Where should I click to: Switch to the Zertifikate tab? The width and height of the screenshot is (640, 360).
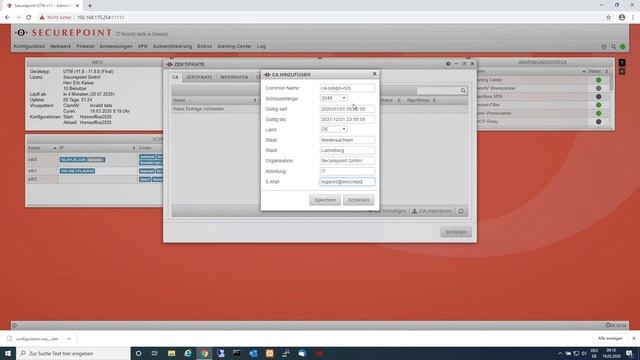coord(199,77)
